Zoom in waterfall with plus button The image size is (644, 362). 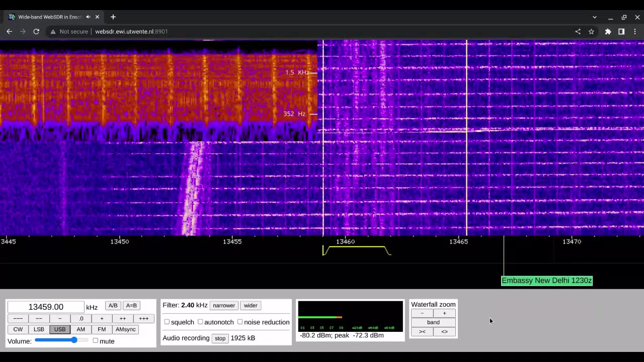point(444,313)
